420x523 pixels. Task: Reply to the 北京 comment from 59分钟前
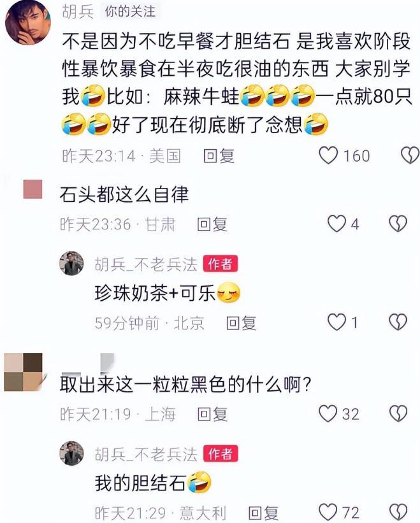pos(241,323)
